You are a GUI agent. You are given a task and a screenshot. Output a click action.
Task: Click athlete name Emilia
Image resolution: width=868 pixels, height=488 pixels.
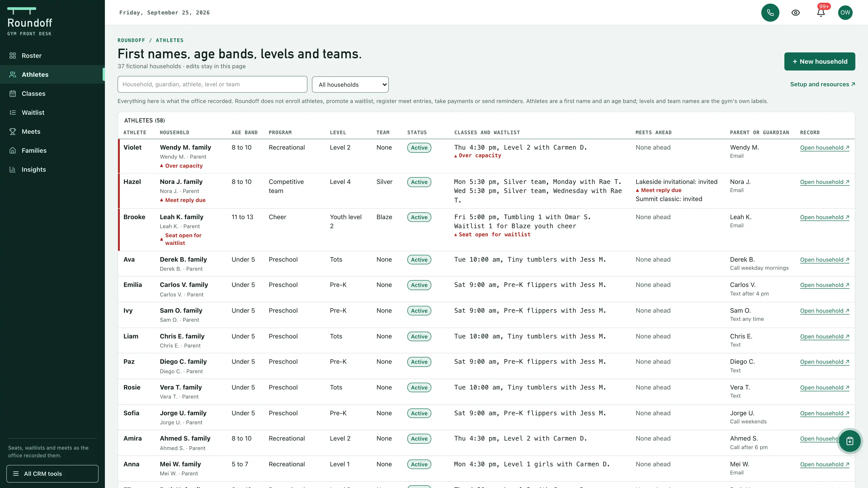click(132, 285)
